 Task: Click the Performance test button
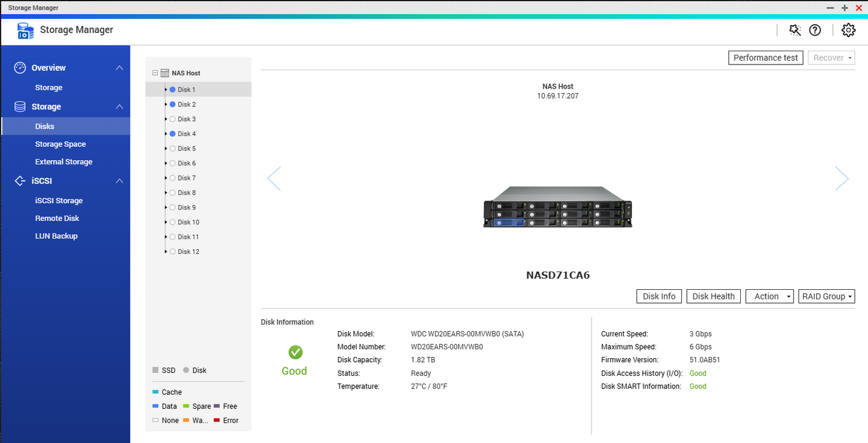coord(766,58)
